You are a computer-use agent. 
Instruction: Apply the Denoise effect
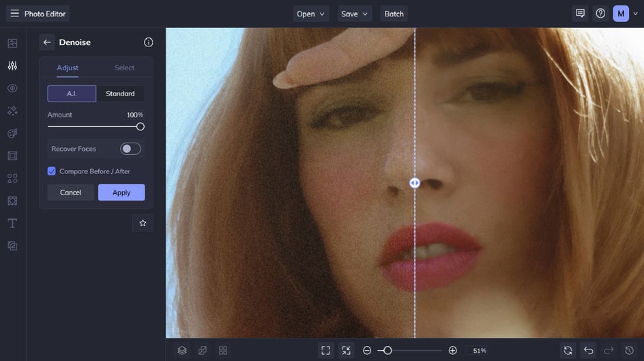[x=121, y=192]
